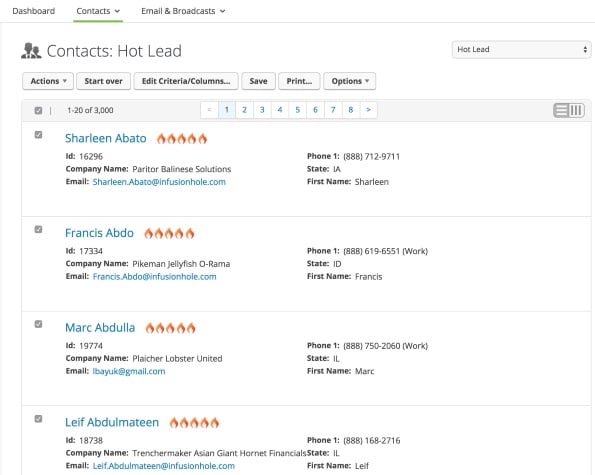
Task: Click the Start over button
Action: 104,81
